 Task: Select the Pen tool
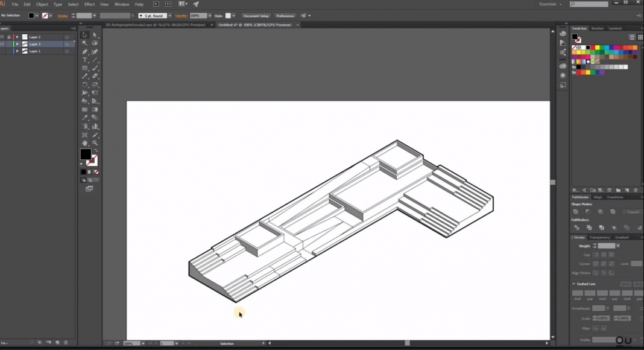(84, 51)
